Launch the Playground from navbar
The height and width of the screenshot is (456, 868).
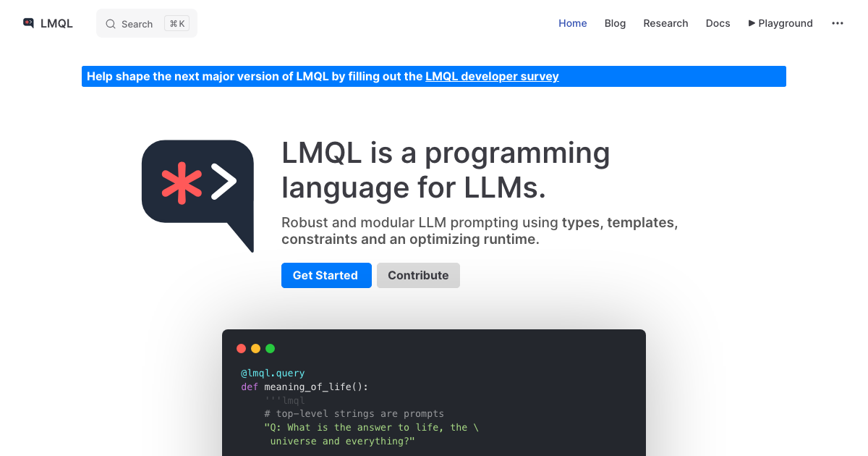pyautogui.click(x=786, y=23)
